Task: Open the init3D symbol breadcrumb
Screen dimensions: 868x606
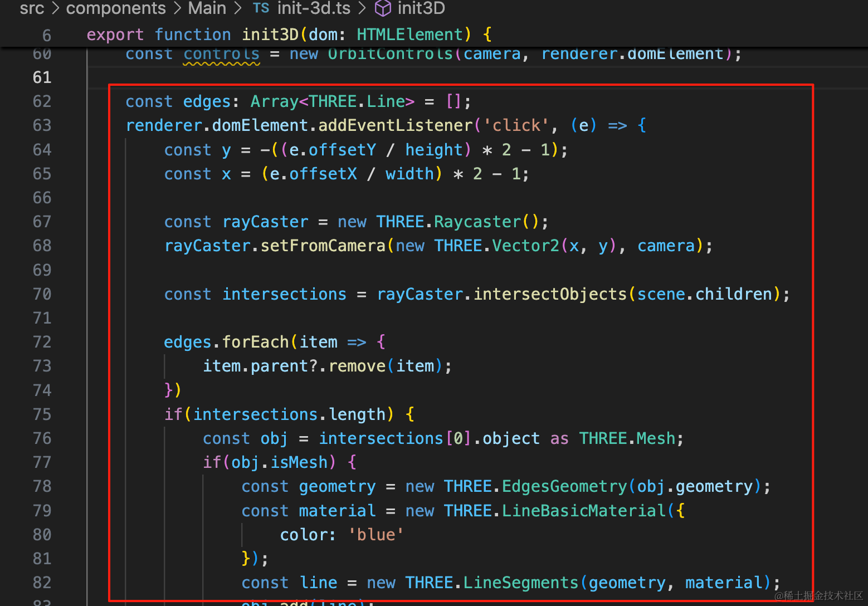Action: point(421,8)
